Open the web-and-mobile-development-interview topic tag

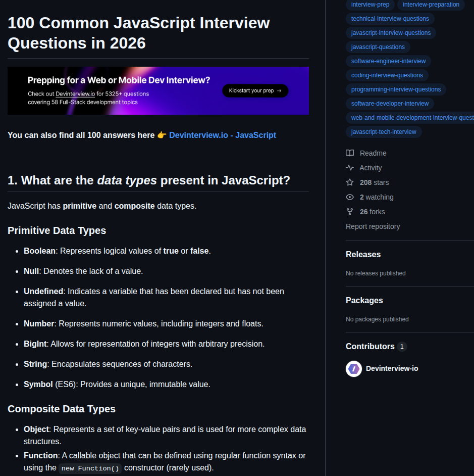click(410, 118)
